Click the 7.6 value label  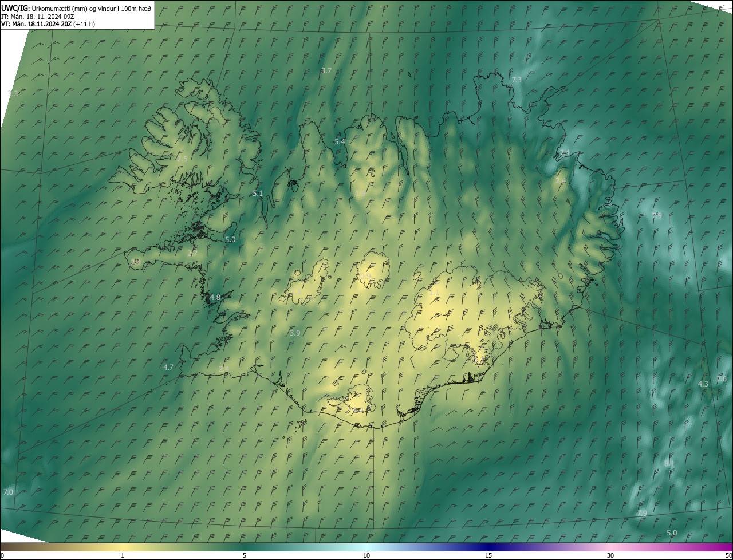722,378
